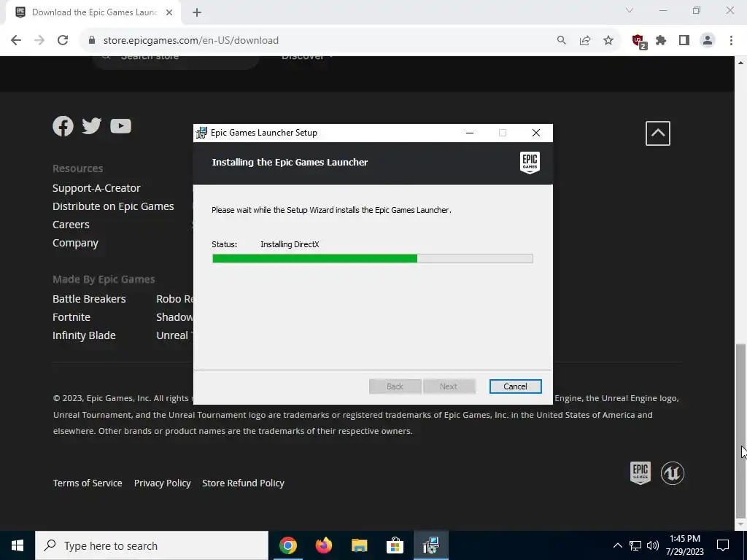Click the site lock icon

tap(92, 41)
